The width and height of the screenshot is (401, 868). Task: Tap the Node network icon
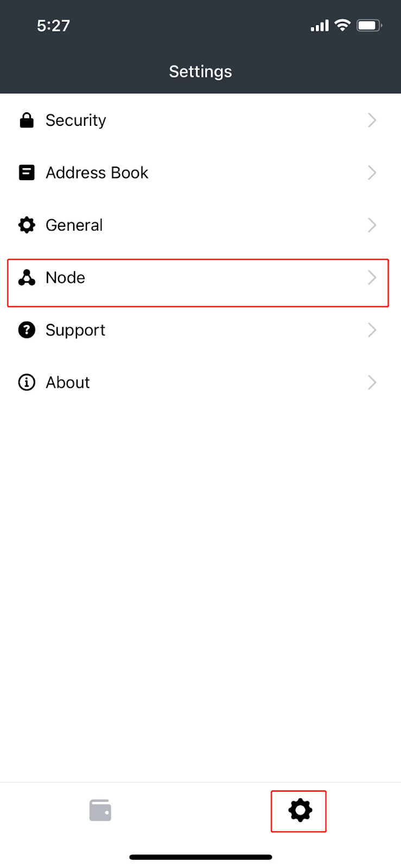coord(27,278)
